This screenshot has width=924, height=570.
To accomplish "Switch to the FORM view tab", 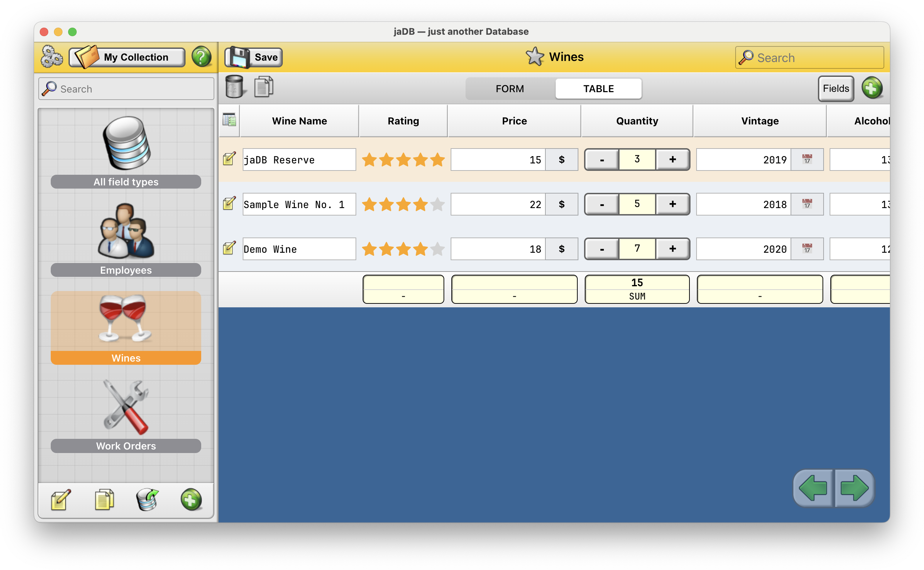I will [x=509, y=89].
